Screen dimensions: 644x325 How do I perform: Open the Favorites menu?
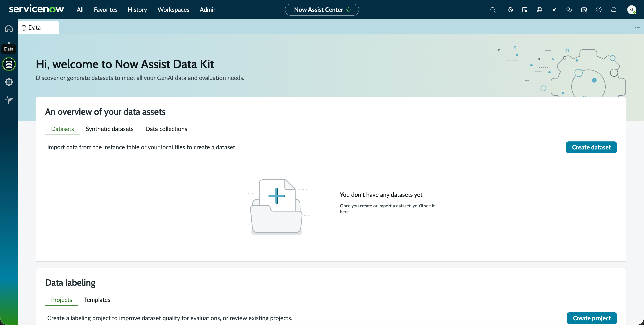105,10
